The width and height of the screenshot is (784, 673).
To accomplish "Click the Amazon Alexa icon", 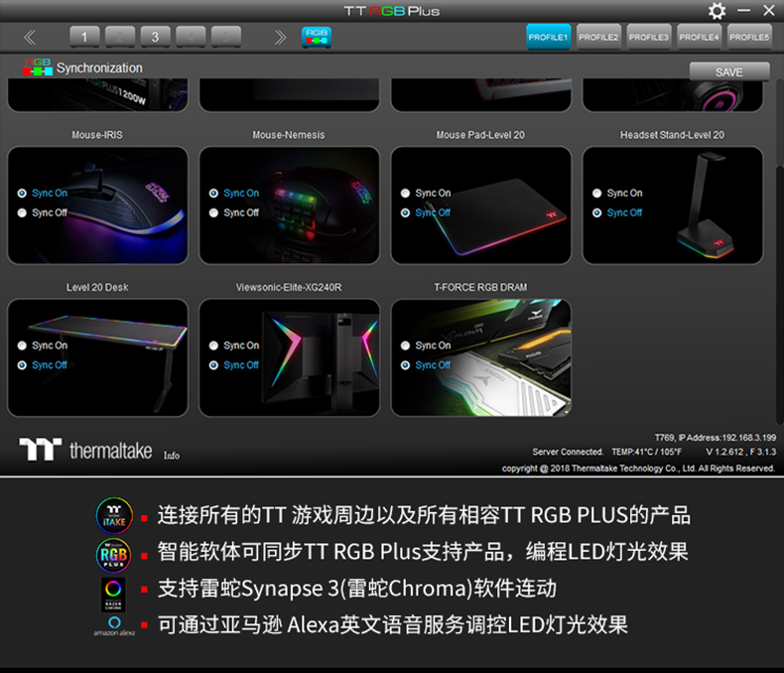I will (114, 626).
